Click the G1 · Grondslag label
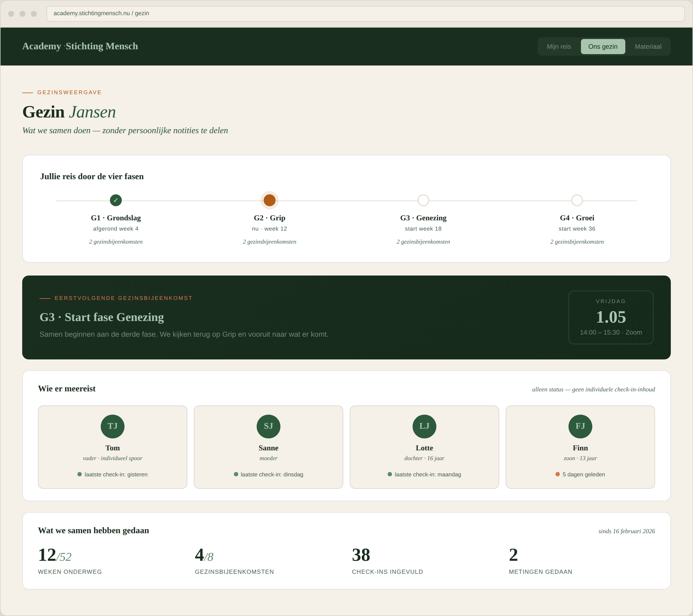 (x=116, y=218)
